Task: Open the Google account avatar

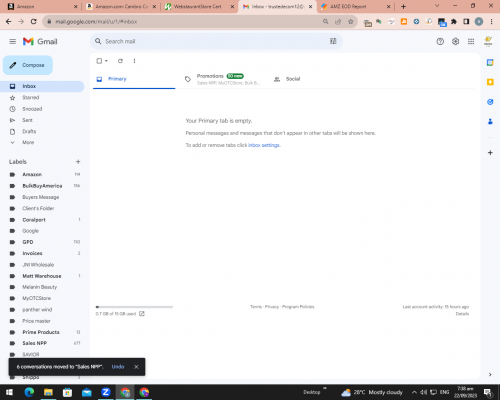Action: tap(488, 41)
